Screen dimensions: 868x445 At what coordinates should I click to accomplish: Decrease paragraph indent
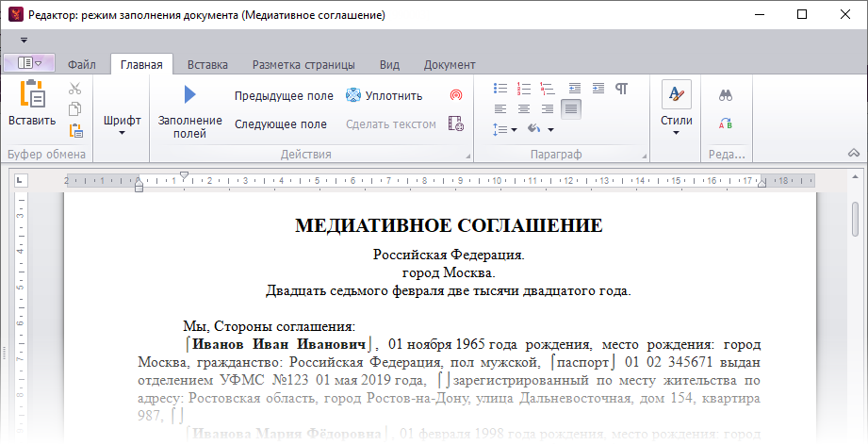coord(575,88)
